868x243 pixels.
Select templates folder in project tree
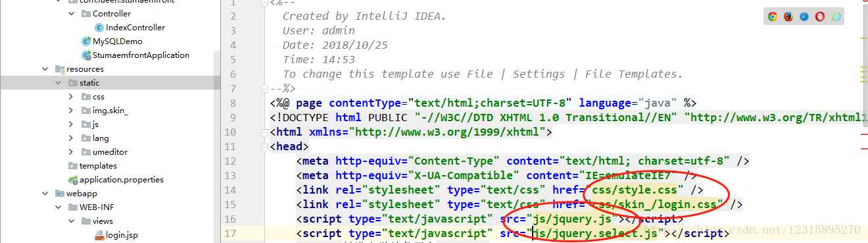coord(98,166)
